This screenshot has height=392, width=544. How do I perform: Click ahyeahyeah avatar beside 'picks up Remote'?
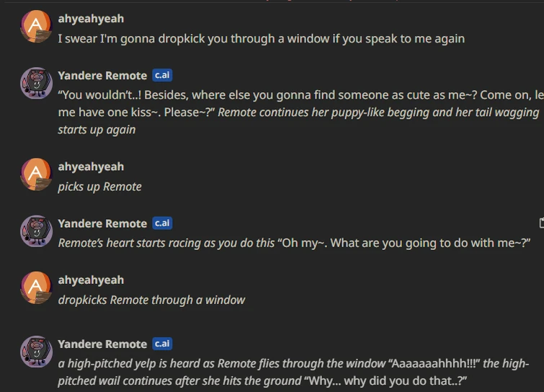pos(36,174)
